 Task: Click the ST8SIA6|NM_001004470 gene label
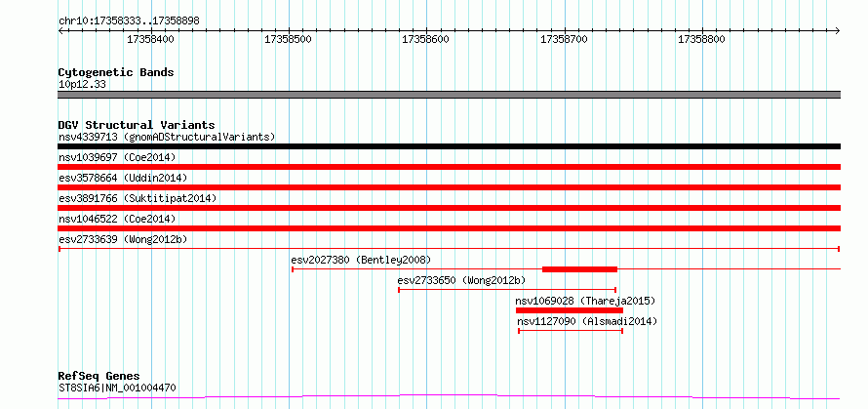point(117,388)
